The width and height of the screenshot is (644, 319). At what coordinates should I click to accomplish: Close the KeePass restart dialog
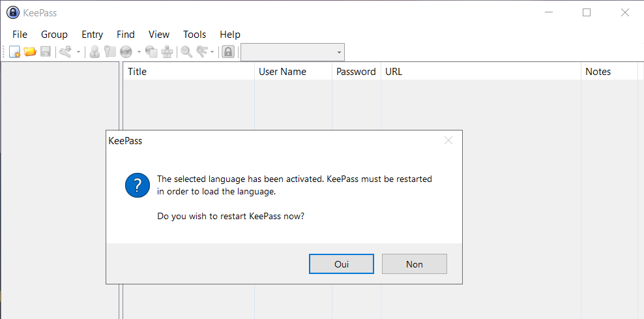coord(448,140)
